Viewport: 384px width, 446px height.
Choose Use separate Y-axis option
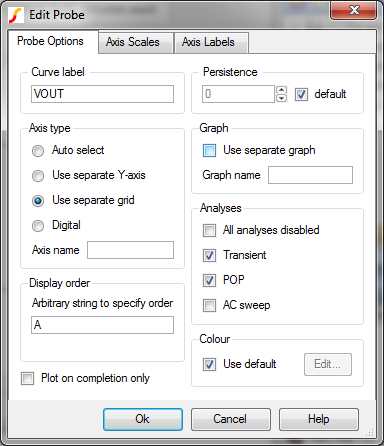(x=38, y=176)
